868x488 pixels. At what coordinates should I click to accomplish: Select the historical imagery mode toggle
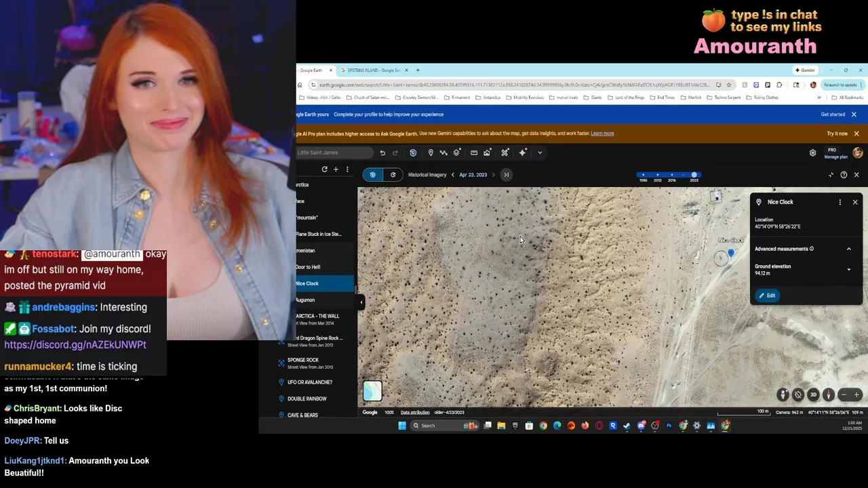tap(372, 175)
